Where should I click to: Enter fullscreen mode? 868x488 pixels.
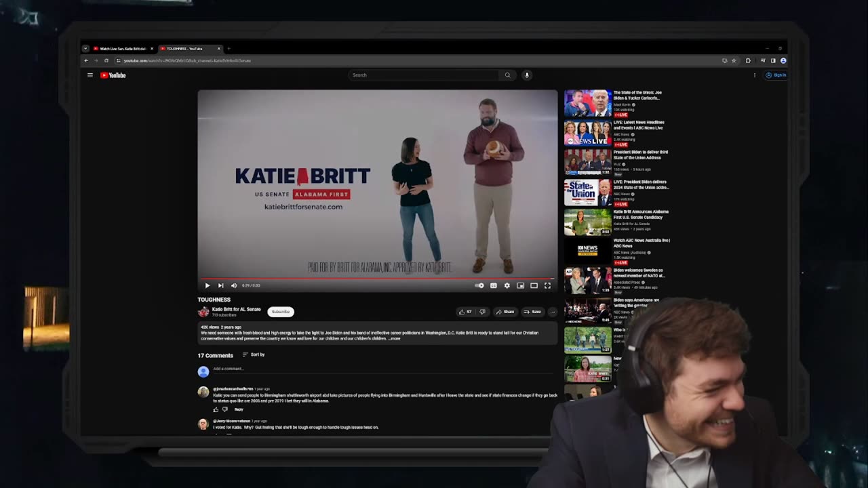pos(547,285)
